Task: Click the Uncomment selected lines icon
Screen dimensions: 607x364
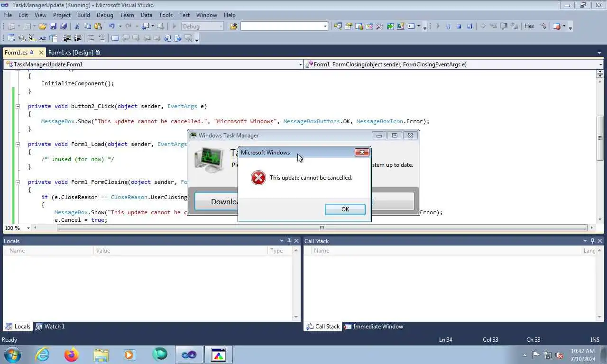Action: click(x=101, y=38)
